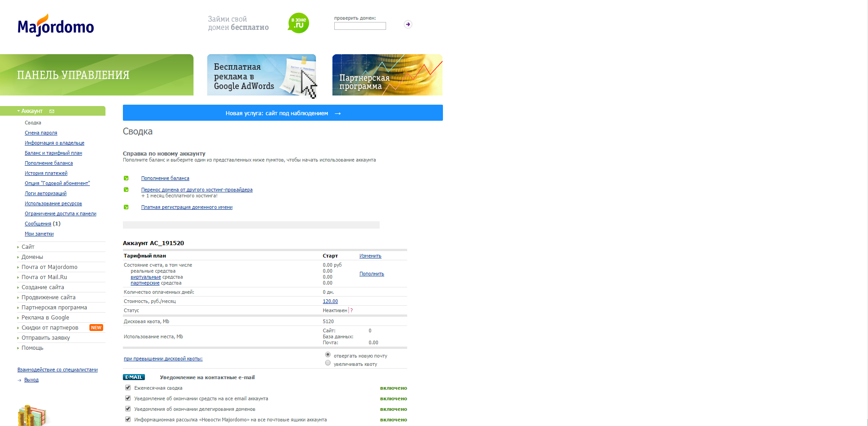Screen dimensions: 868x426
Task: Click the coins and money stack image
Action: tap(32, 415)
